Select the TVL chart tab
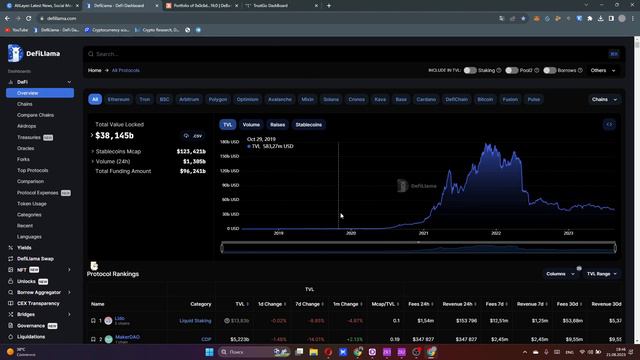 pyautogui.click(x=227, y=124)
